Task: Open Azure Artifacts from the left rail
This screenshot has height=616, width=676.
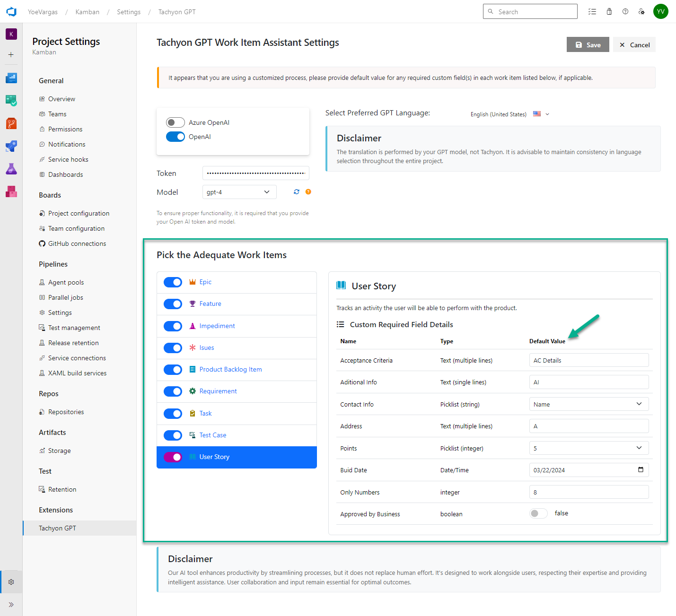Action: pyautogui.click(x=11, y=191)
